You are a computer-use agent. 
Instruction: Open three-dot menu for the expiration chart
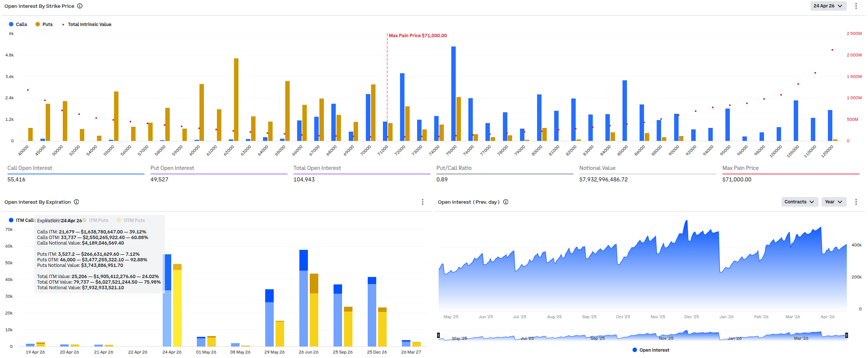pyautogui.click(x=422, y=202)
